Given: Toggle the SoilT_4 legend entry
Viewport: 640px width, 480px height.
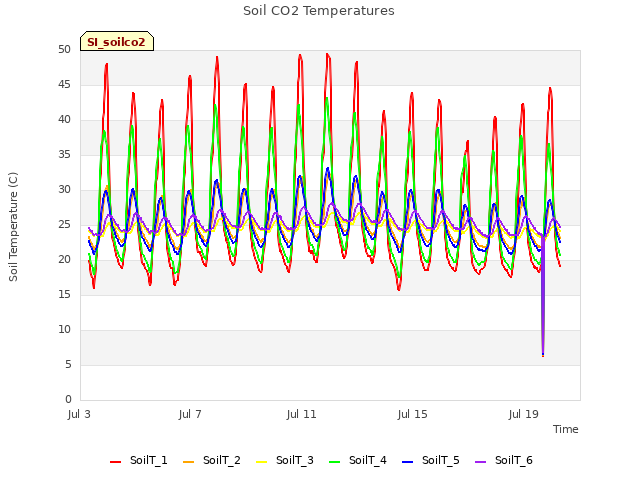Looking at the screenshot, I should (358, 460).
